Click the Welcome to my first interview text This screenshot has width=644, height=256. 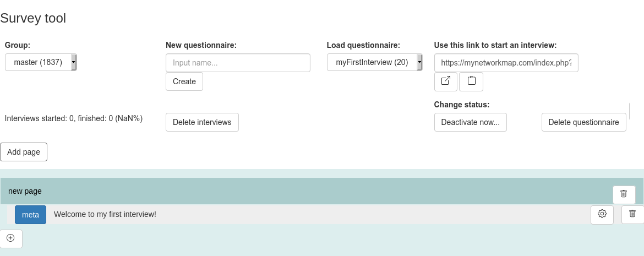pyautogui.click(x=105, y=214)
